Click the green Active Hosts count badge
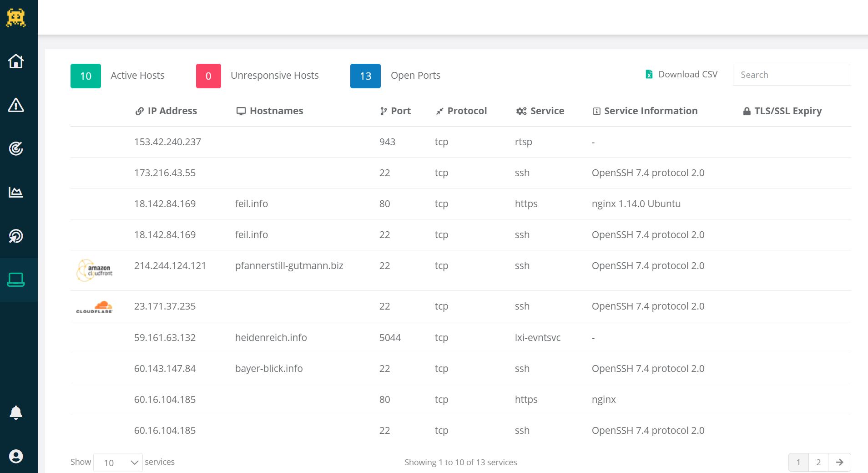The height and width of the screenshot is (473, 868). 86,76
